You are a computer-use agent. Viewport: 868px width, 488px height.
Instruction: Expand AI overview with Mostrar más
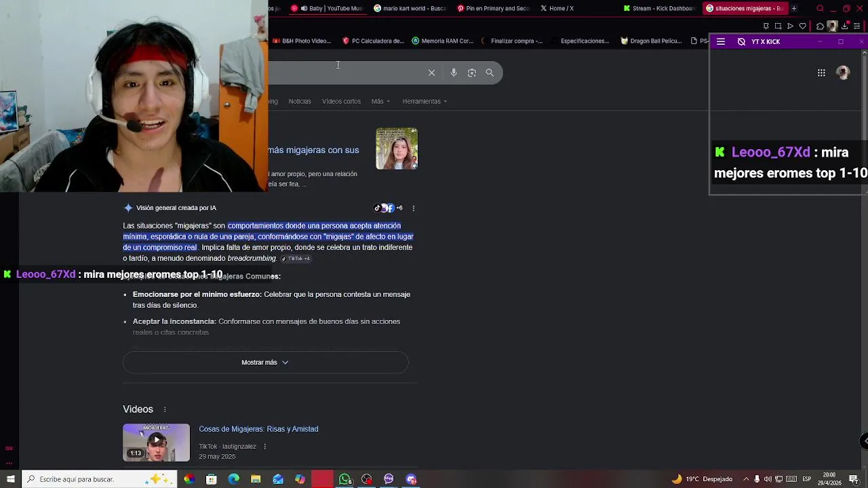265,363
